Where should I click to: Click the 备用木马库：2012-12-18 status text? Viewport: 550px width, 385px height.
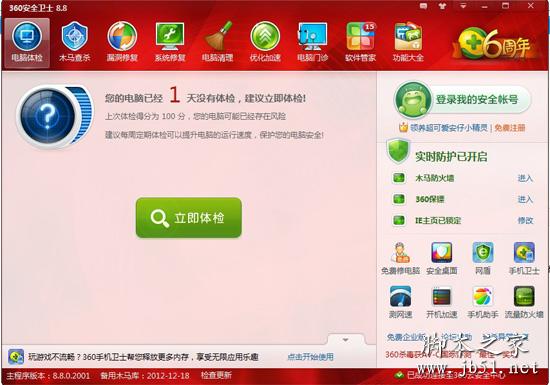click(145, 376)
